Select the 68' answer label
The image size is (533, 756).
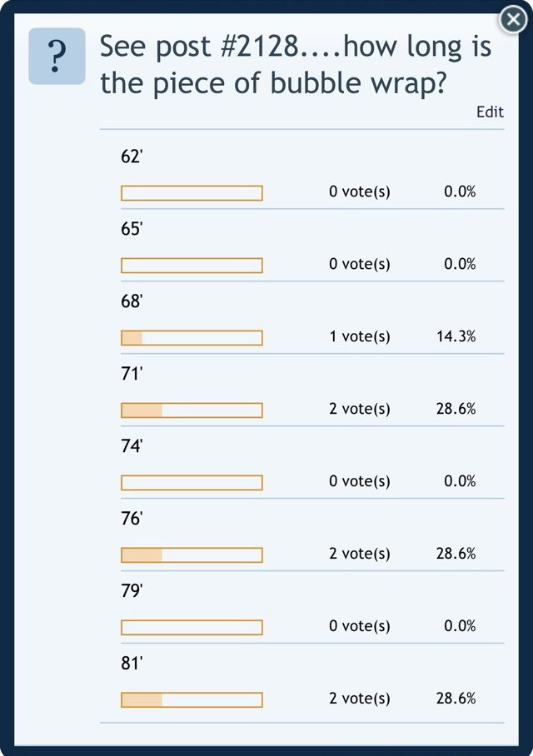pos(132,301)
